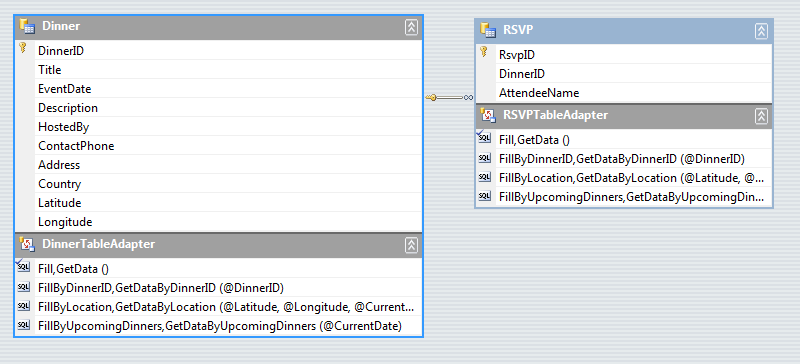Click the primary key icon beside RsvpID

click(484, 52)
